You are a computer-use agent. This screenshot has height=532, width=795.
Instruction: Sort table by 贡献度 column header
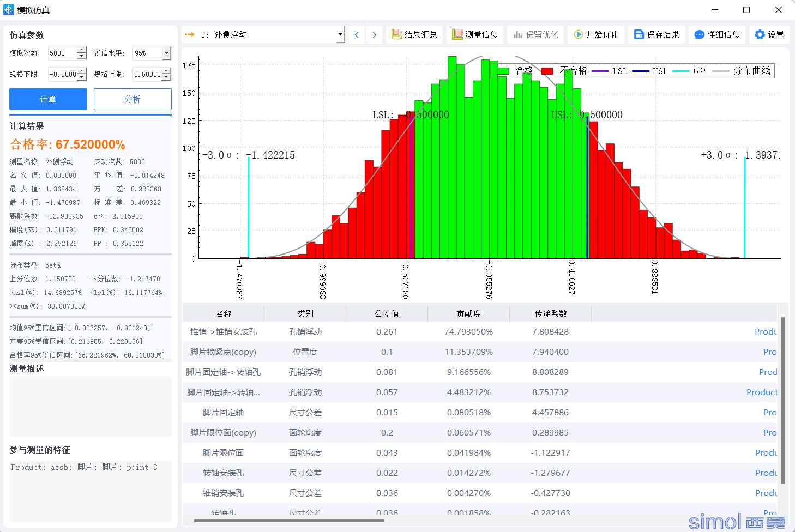coord(469,313)
